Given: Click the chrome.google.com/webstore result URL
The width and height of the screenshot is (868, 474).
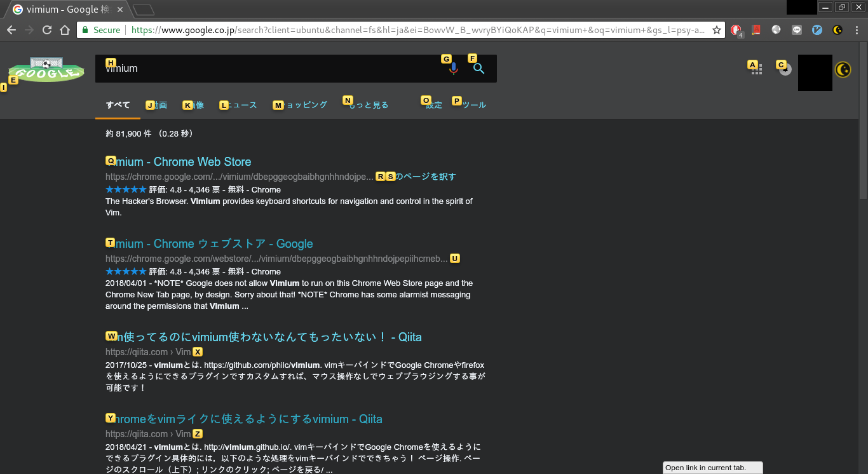Looking at the screenshot, I should tap(276, 259).
